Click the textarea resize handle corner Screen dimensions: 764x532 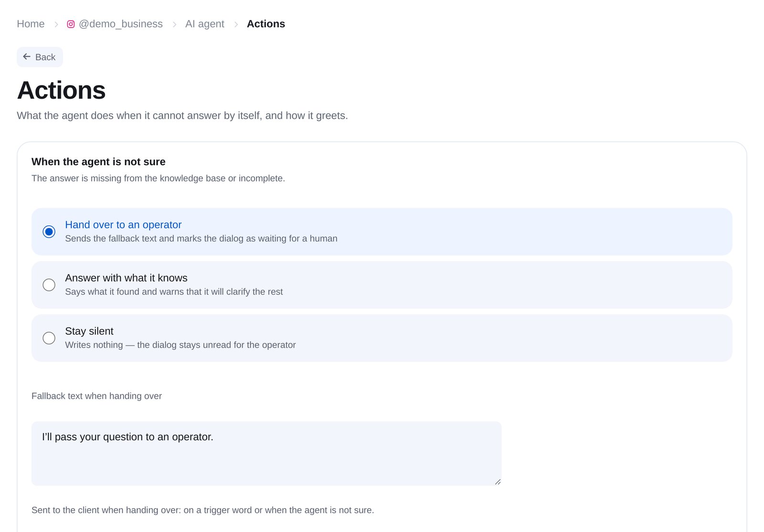[498, 482]
